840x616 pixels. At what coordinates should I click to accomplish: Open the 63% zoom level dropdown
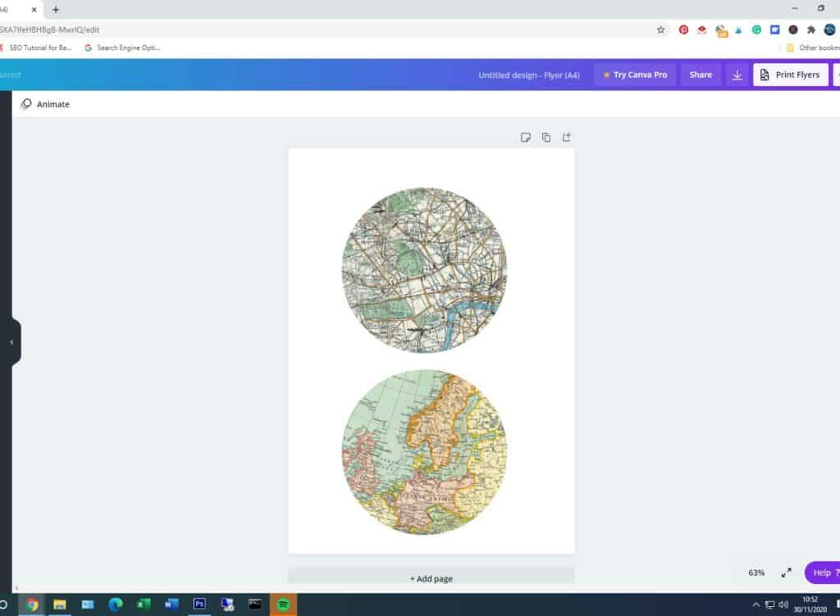click(x=756, y=573)
